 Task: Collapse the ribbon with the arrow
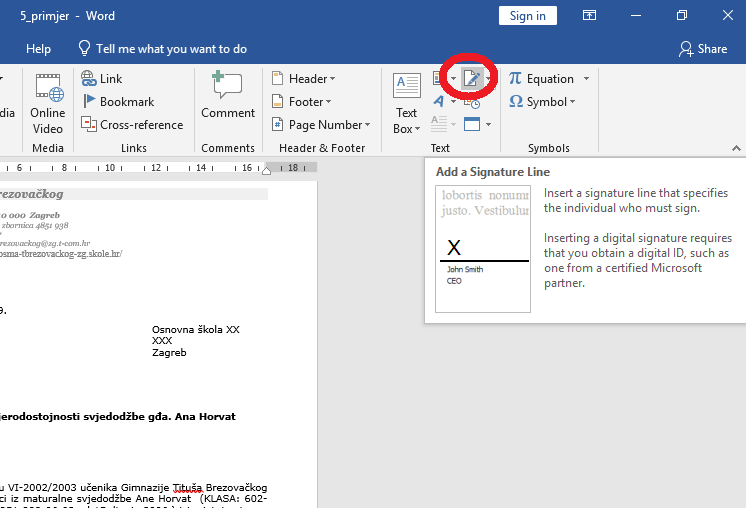pyautogui.click(x=736, y=148)
